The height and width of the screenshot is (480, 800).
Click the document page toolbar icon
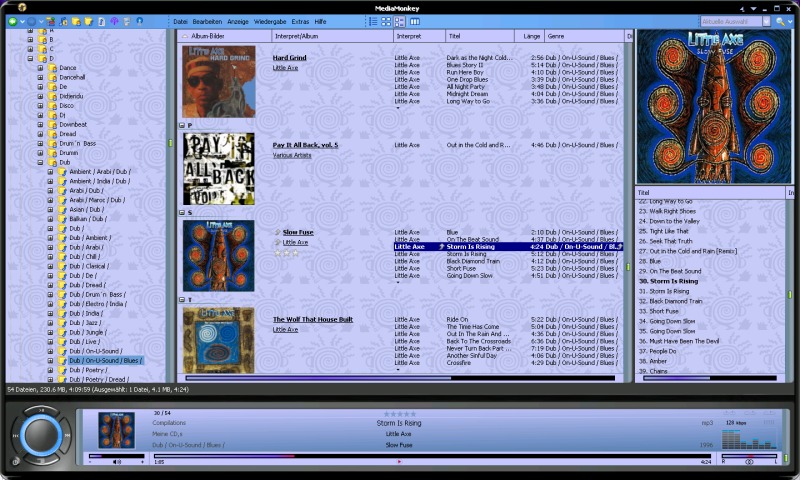pos(102,21)
